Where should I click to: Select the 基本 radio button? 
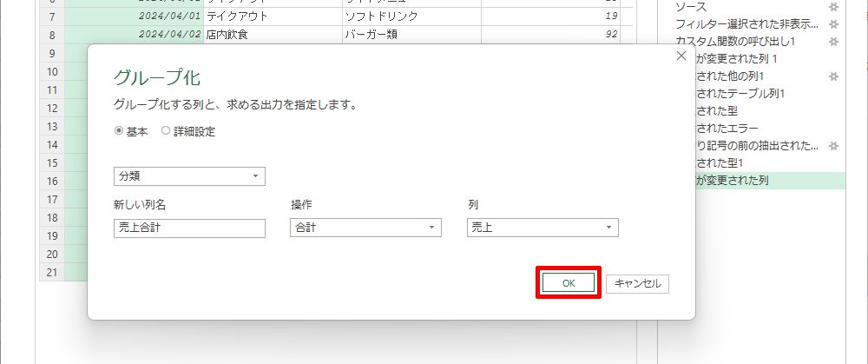point(120,131)
